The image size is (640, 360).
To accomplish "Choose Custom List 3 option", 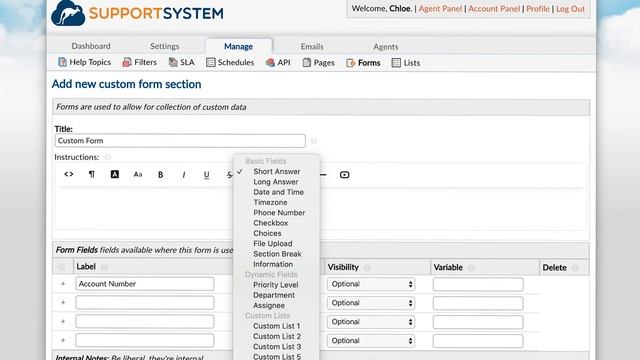I will [277, 347].
